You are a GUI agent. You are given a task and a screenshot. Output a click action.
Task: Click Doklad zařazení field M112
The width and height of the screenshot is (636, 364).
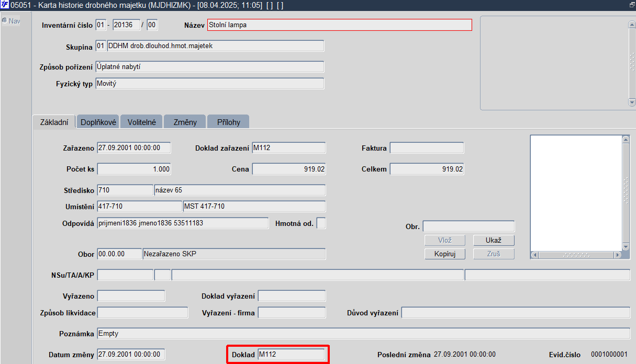pos(289,148)
